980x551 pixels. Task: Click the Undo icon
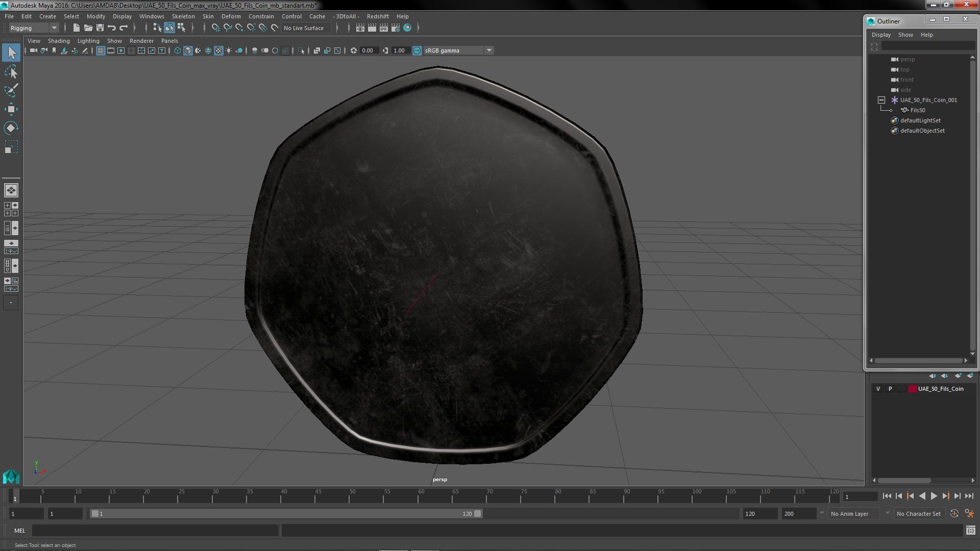[x=112, y=28]
